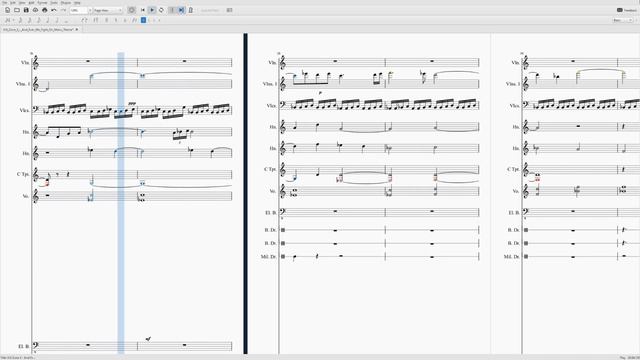Open the Format menu
Image resolution: width=640 pixels, height=360 pixels.
42,2
